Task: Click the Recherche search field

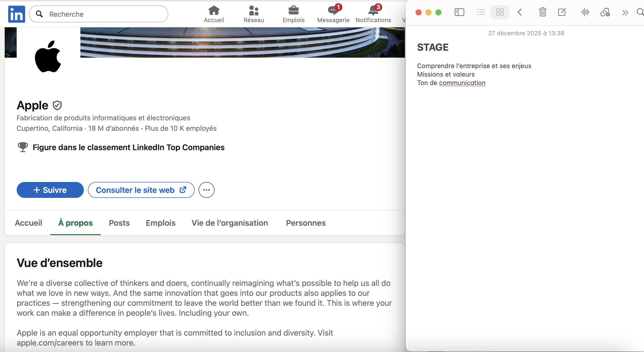Action: click(x=99, y=14)
